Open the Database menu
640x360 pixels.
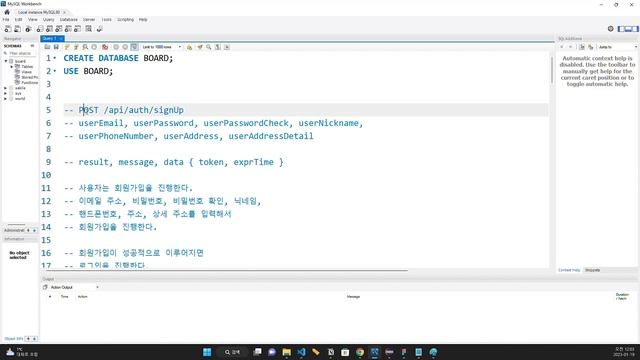click(x=69, y=20)
